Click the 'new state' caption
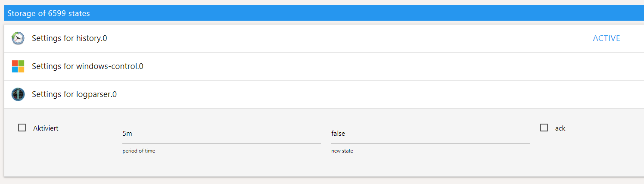This screenshot has height=184, width=644. click(342, 151)
